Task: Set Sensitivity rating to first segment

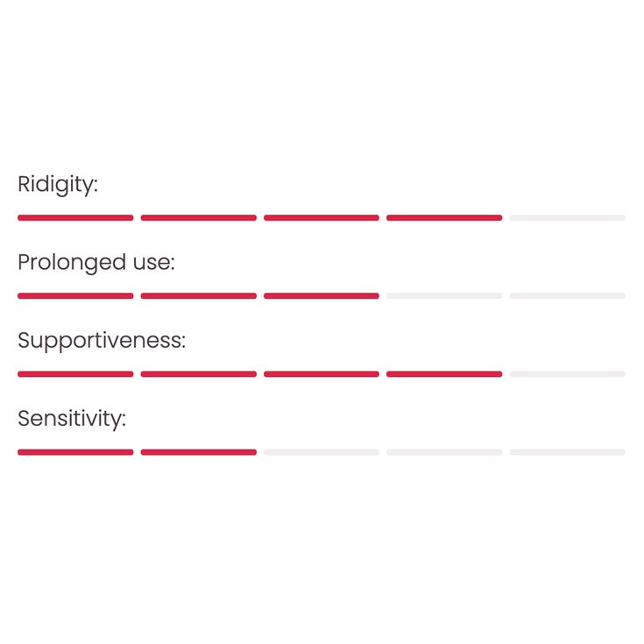Action: [x=75, y=452]
